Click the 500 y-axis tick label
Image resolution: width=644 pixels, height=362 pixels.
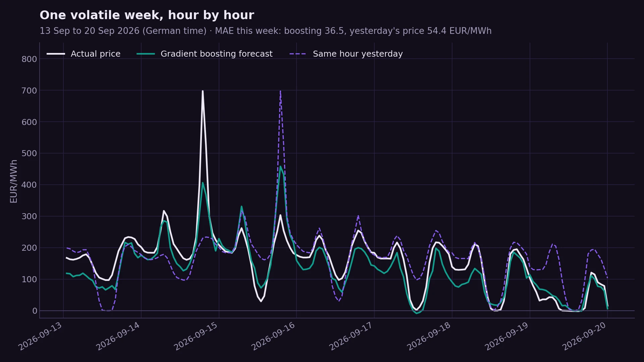[29, 154]
